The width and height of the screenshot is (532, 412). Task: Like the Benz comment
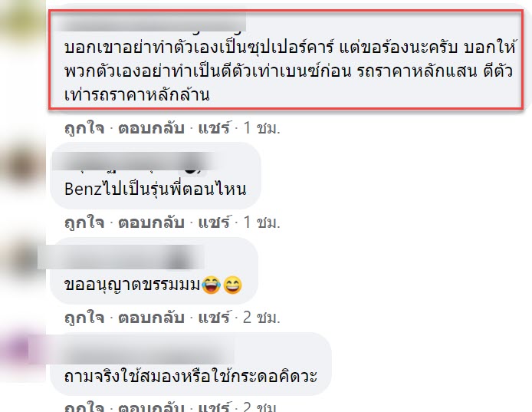(84, 222)
